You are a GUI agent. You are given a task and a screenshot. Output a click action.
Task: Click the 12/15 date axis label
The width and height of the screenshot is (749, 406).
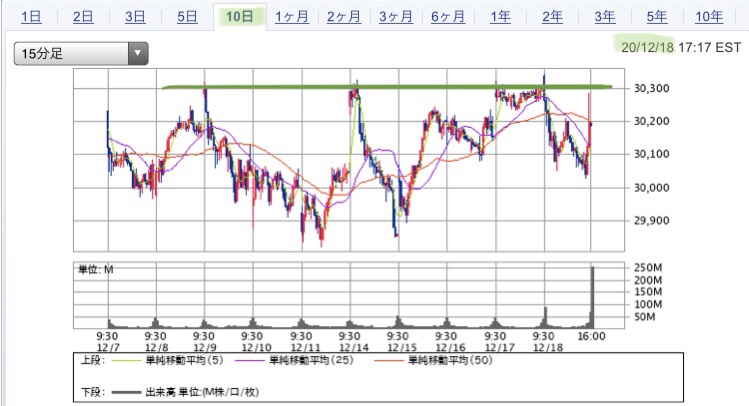(x=402, y=347)
